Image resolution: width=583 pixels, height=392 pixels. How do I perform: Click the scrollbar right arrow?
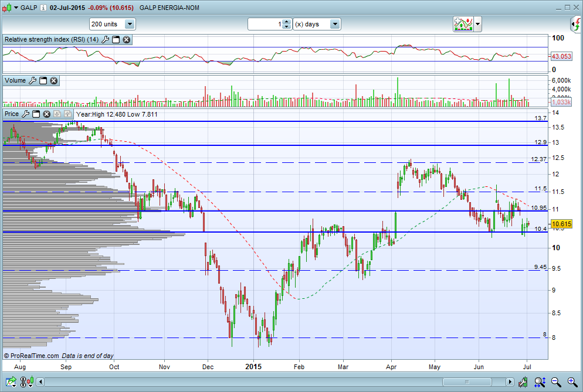click(x=509, y=382)
